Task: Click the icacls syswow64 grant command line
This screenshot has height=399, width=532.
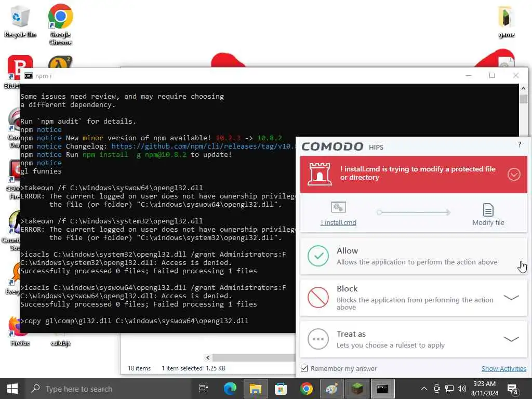Action: [153, 288]
